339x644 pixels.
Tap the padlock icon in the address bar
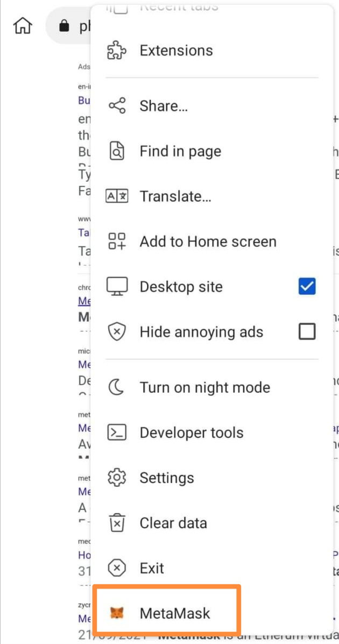click(64, 26)
